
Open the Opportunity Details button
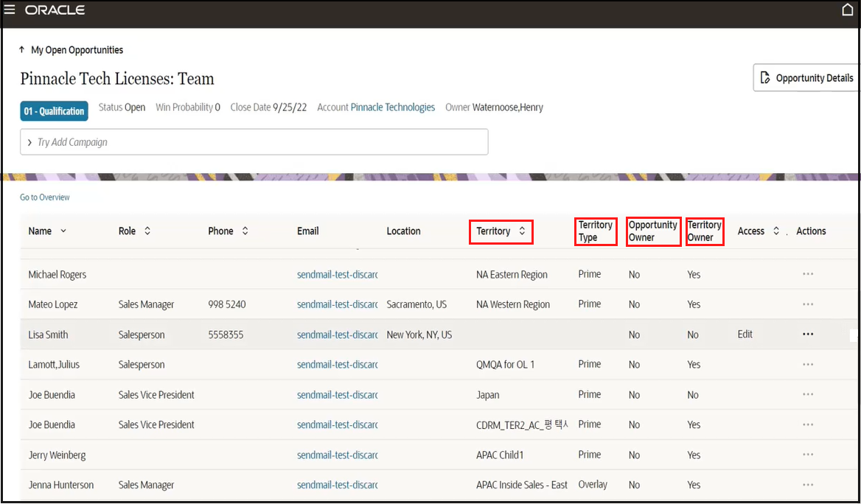[807, 78]
